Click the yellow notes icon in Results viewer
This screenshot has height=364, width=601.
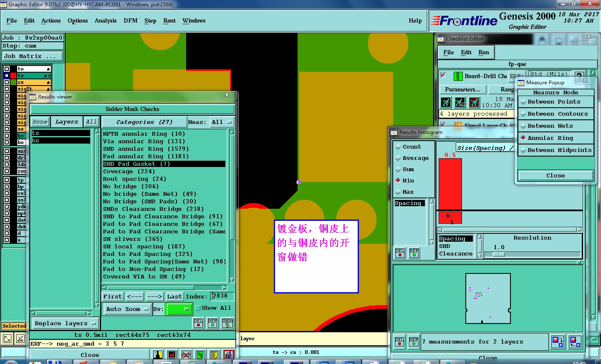coord(214,355)
